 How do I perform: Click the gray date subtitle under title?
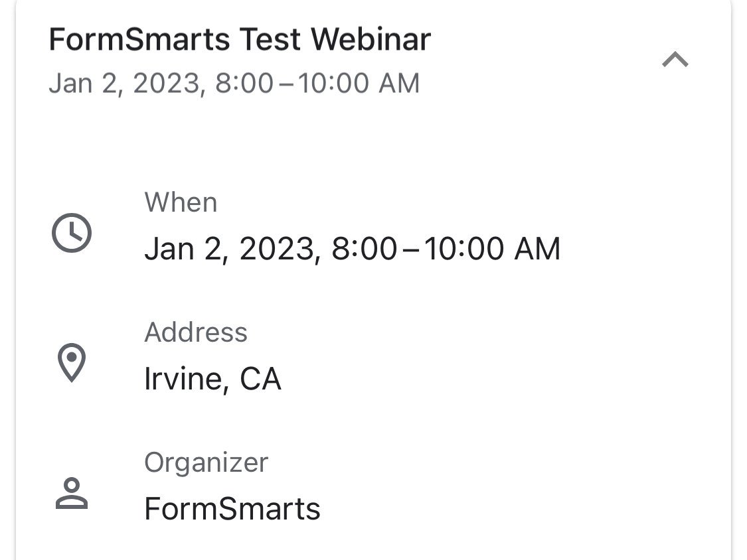[x=234, y=84]
